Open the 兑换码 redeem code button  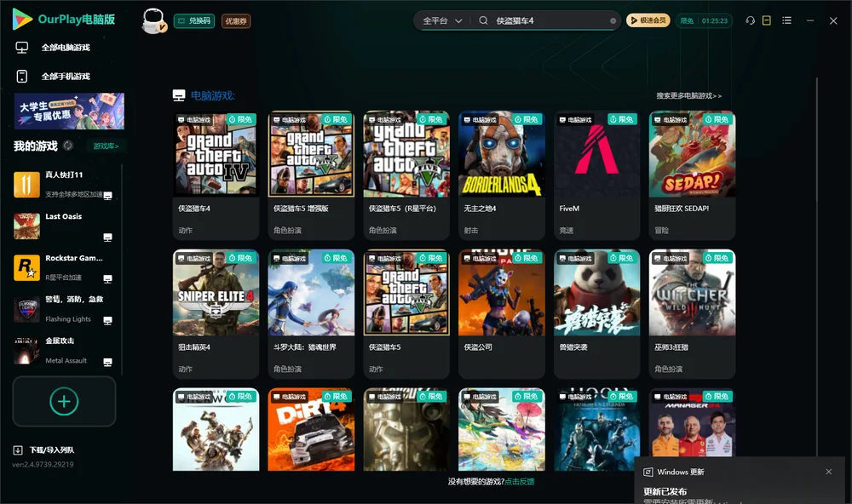click(194, 21)
